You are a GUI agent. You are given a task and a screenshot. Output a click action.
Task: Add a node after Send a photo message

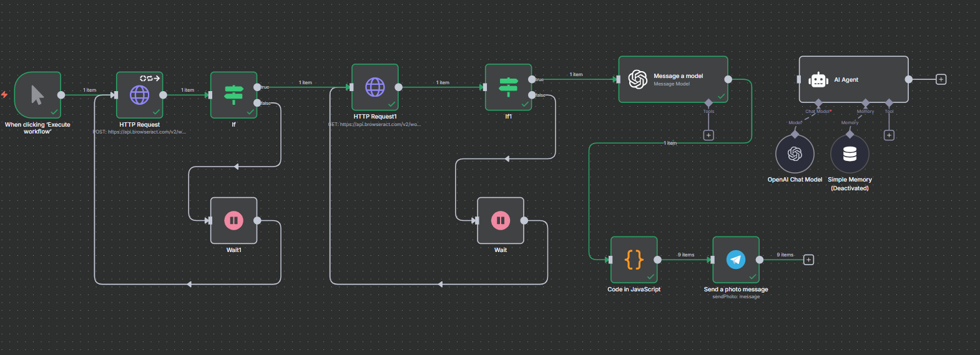click(x=808, y=260)
